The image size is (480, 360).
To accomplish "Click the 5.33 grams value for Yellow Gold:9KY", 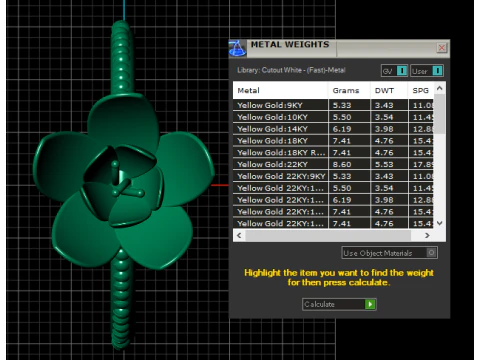I will pos(342,105).
